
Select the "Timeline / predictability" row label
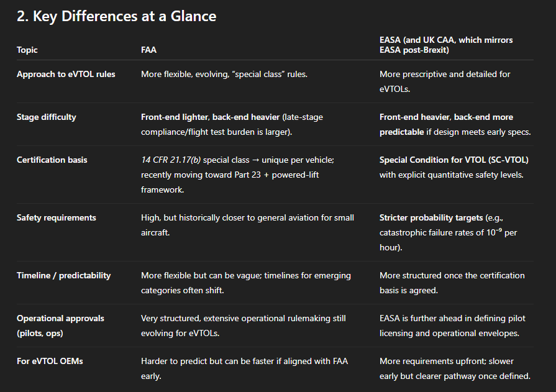tap(63, 275)
